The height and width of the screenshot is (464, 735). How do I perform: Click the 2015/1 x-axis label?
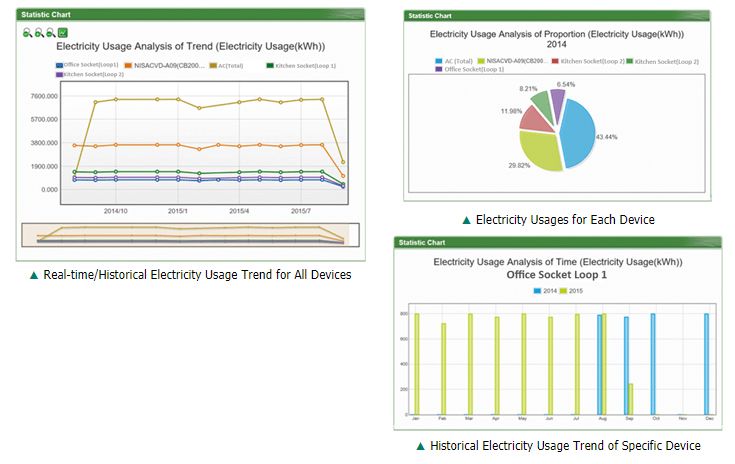[x=178, y=211]
